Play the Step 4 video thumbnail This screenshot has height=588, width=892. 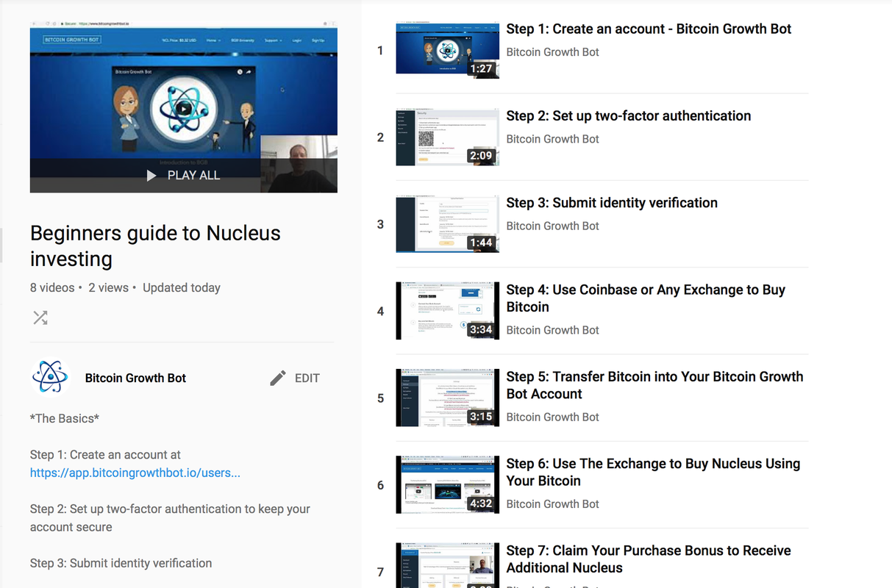point(447,311)
